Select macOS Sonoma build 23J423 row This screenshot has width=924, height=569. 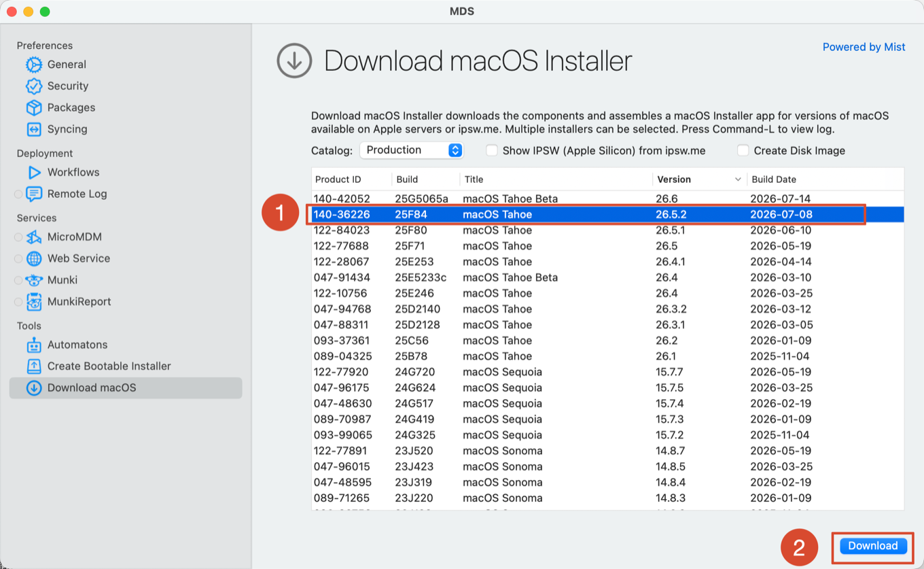(x=608, y=466)
